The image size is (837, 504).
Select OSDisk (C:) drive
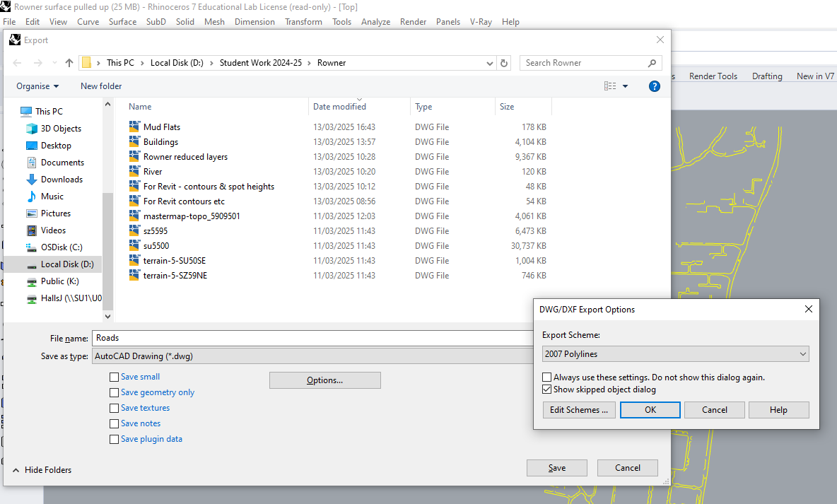pyautogui.click(x=61, y=247)
